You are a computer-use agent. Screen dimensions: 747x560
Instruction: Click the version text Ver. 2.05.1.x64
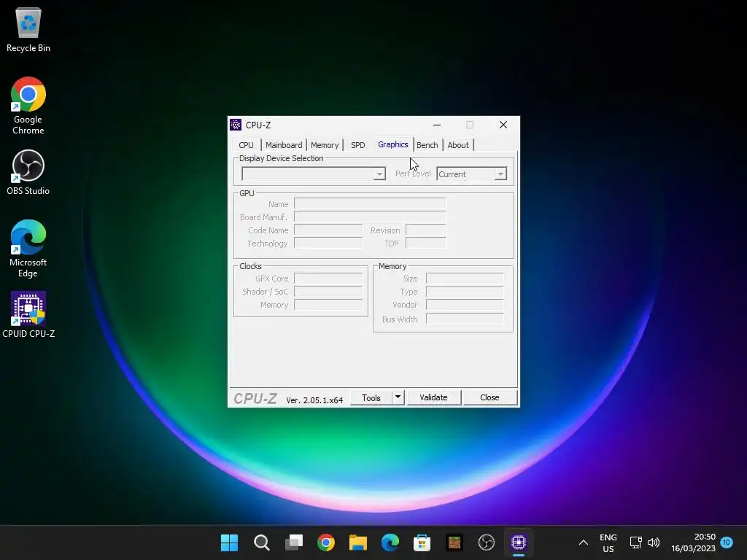click(x=314, y=400)
